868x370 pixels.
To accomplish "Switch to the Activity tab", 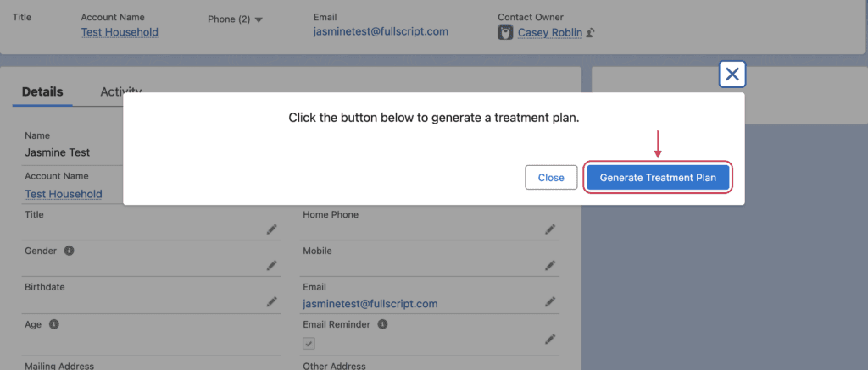I will click(120, 91).
